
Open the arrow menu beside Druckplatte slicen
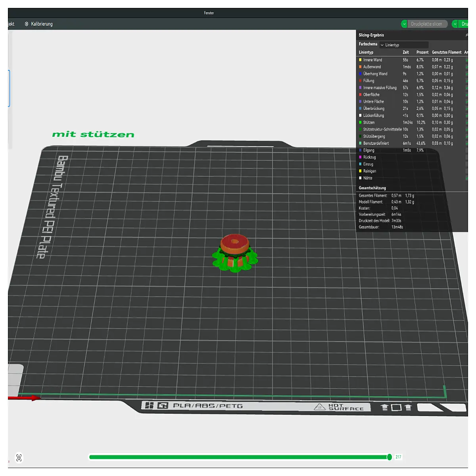[404, 24]
